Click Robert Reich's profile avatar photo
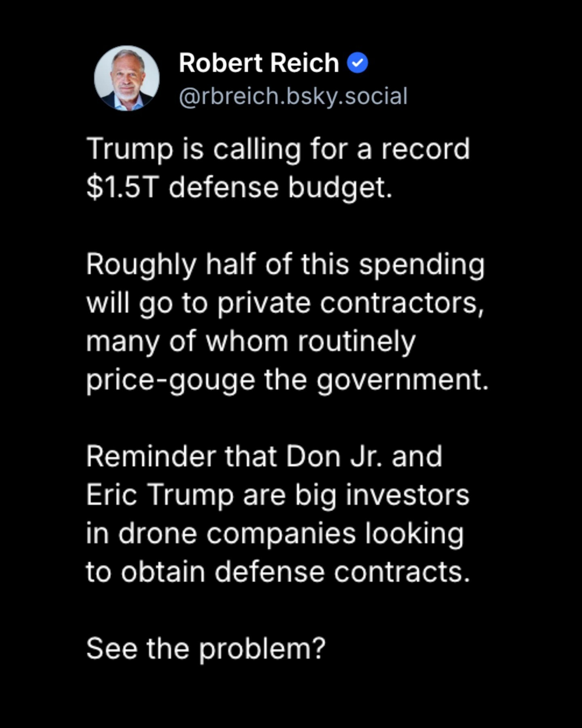Viewport: 582px width, 728px height. (x=127, y=78)
